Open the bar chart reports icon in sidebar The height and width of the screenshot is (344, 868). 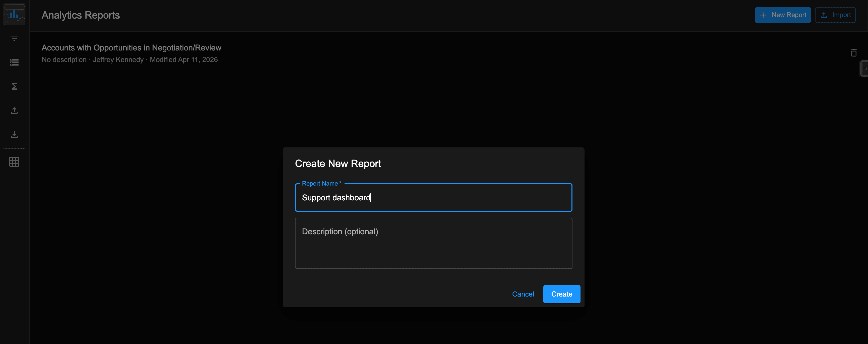click(x=14, y=15)
